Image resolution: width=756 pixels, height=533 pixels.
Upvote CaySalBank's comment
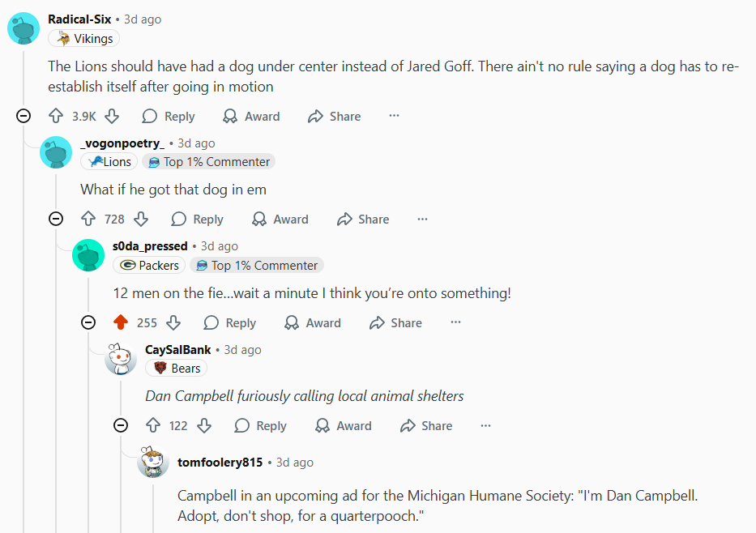pos(153,425)
